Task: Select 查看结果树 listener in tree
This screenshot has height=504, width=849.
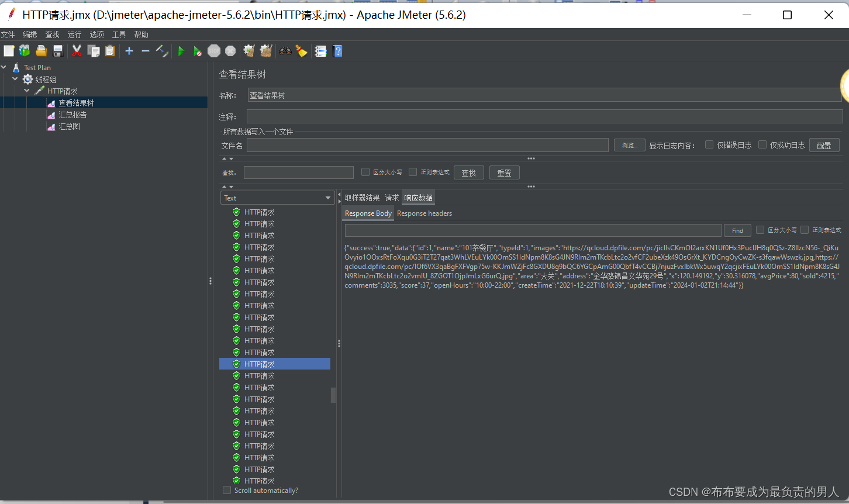Action: pyautogui.click(x=76, y=103)
